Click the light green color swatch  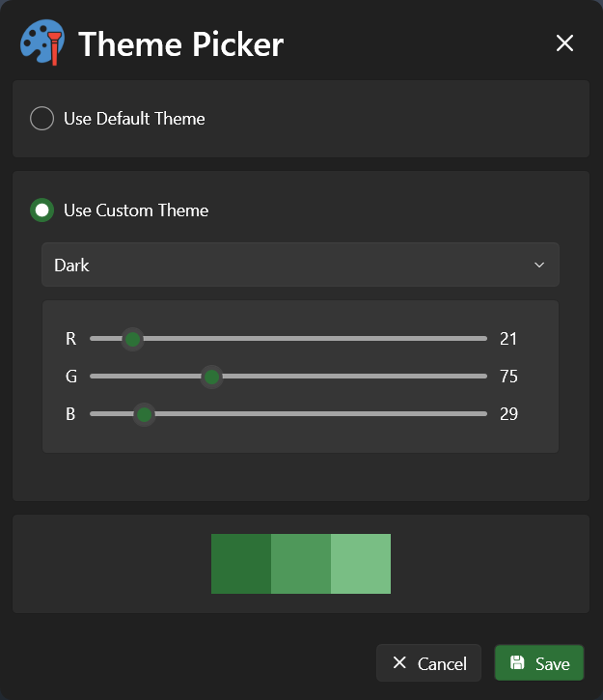[x=361, y=564]
